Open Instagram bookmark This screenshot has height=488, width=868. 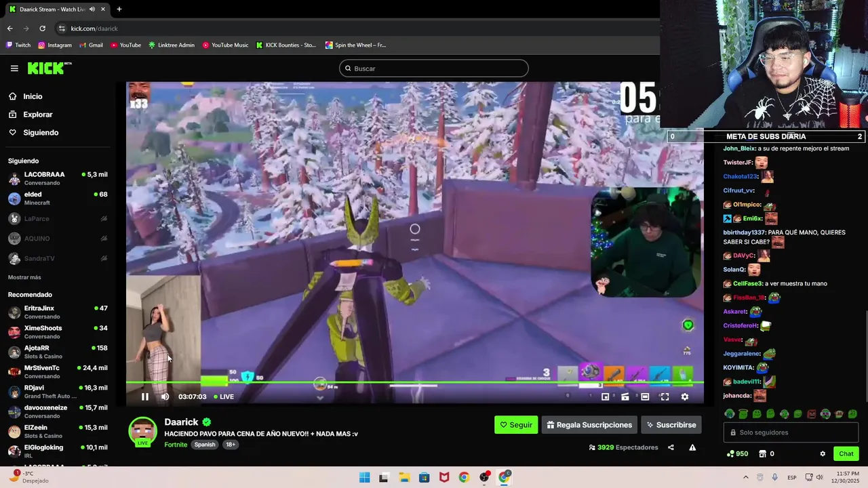(x=55, y=45)
